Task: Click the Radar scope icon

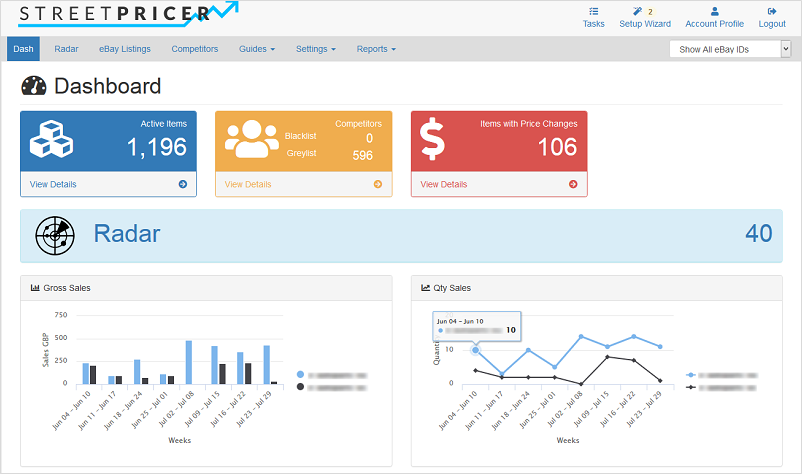Action: [55, 235]
